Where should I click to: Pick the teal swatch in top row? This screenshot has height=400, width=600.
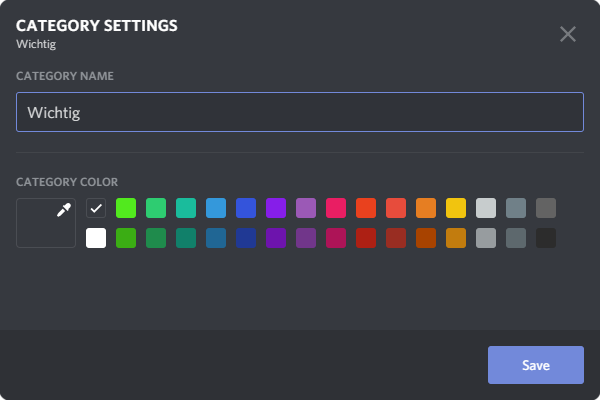186,208
